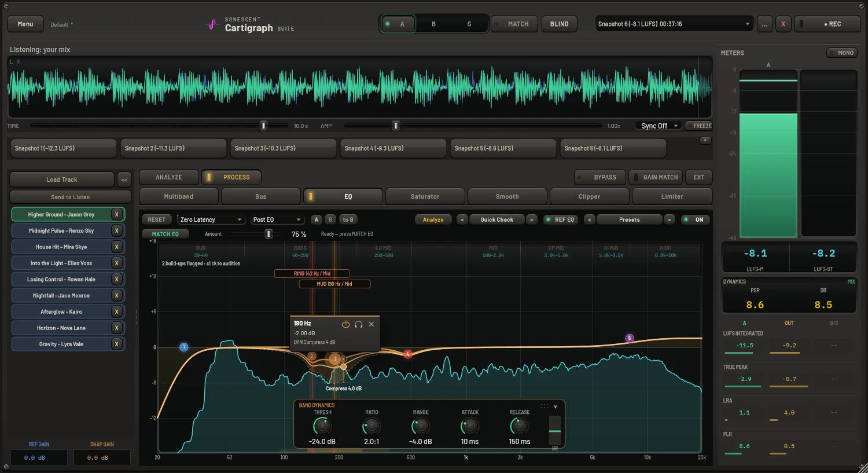The image size is (868, 473).
Task: Open the ellipsis options beside snapshot selector
Action: point(765,24)
